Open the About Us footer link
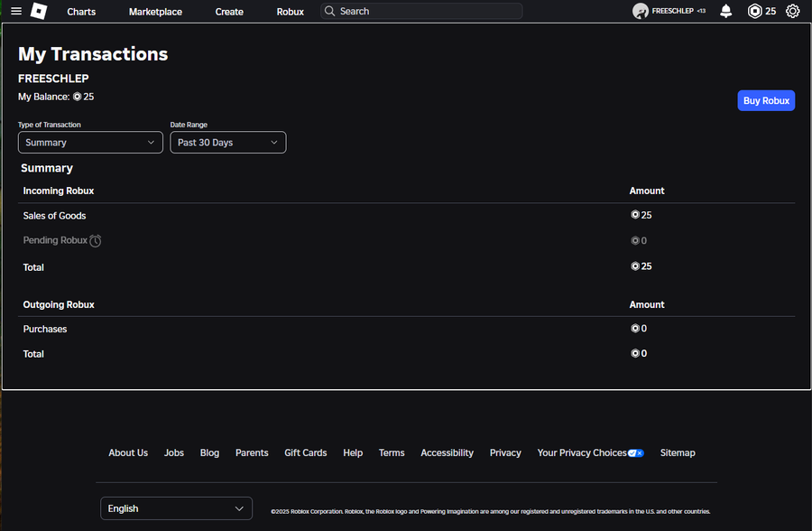This screenshot has height=531, width=812. click(x=128, y=452)
